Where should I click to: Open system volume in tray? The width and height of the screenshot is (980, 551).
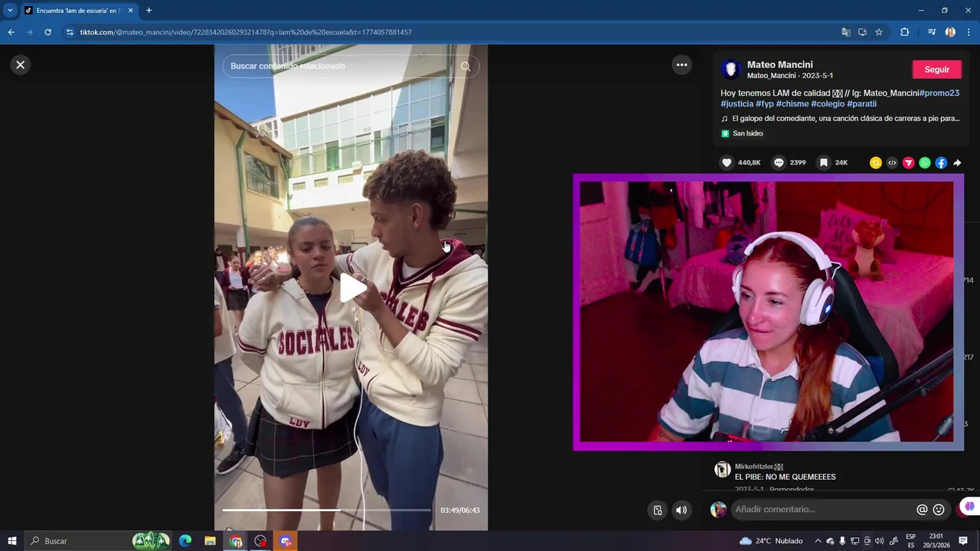(879, 541)
